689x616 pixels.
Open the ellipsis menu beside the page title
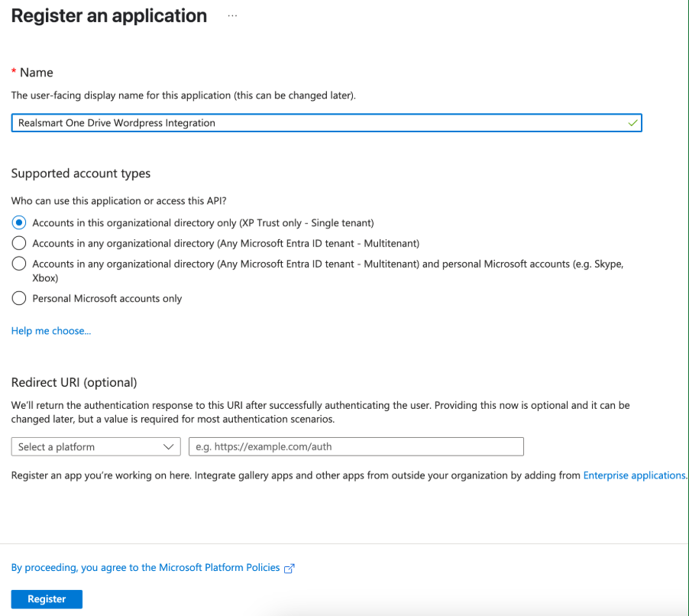232,16
